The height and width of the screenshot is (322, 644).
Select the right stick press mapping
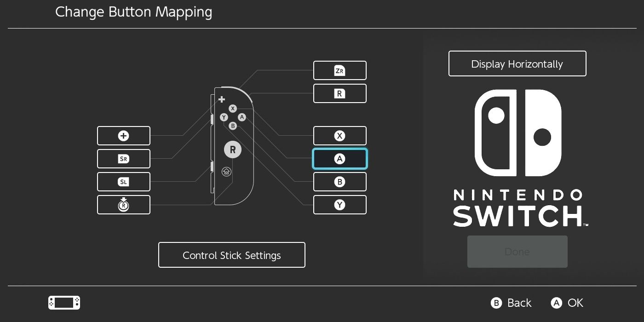coord(123,205)
